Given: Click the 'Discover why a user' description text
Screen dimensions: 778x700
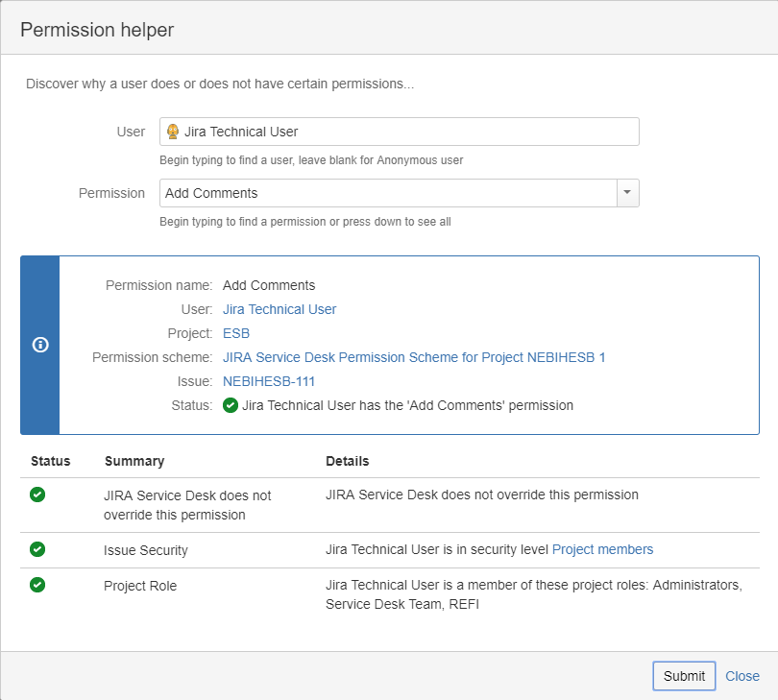Looking at the screenshot, I should 220,84.
